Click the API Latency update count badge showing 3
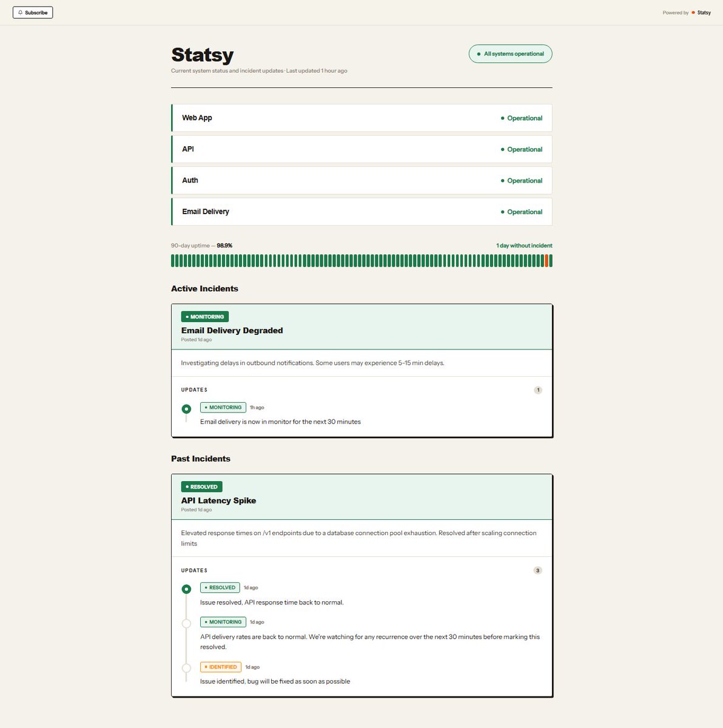The width and height of the screenshot is (723, 728). (x=537, y=570)
